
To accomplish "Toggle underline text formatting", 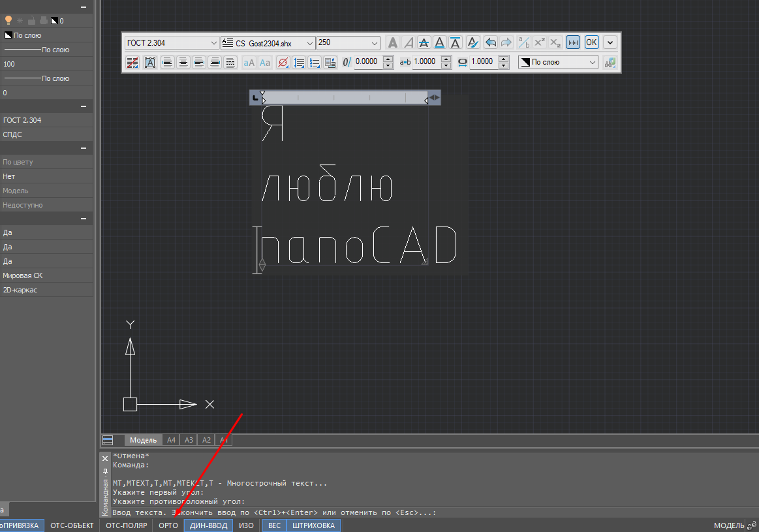I will coord(439,42).
